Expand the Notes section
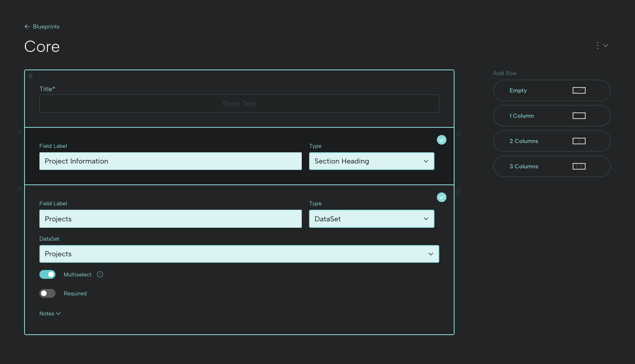The width and height of the screenshot is (635, 364). pyautogui.click(x=50, y=313)
